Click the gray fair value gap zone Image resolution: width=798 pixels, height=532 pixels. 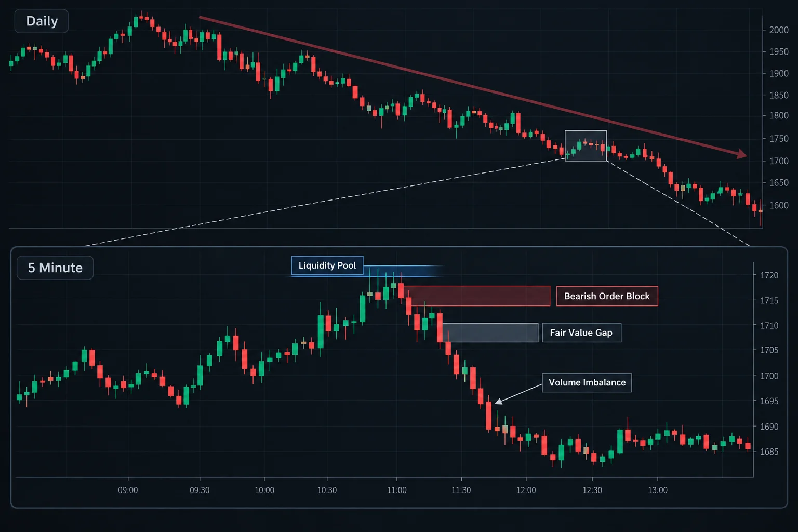pyautogui.click(x=490, y=332)
